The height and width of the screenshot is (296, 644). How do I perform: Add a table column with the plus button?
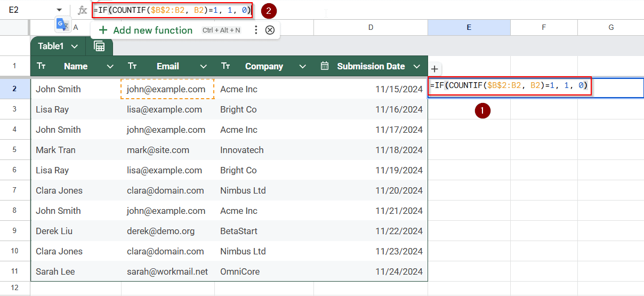click(x=434, y=68)
